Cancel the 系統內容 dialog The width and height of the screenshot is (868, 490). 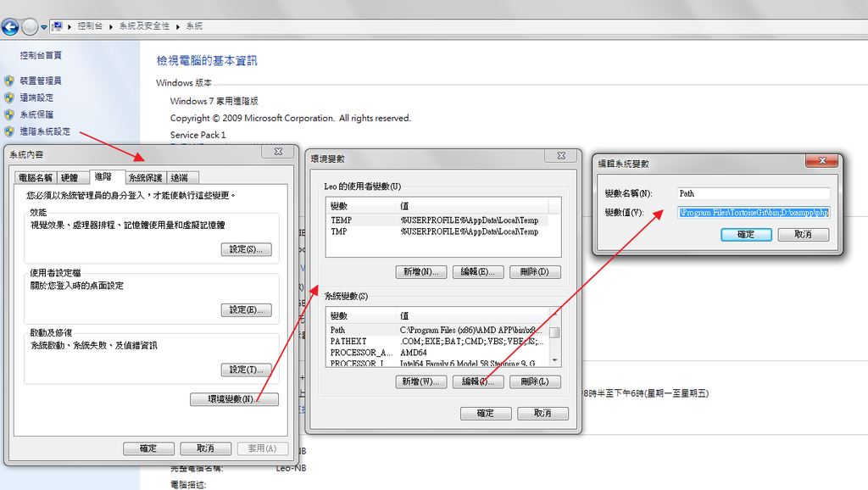tap(205, 448)
